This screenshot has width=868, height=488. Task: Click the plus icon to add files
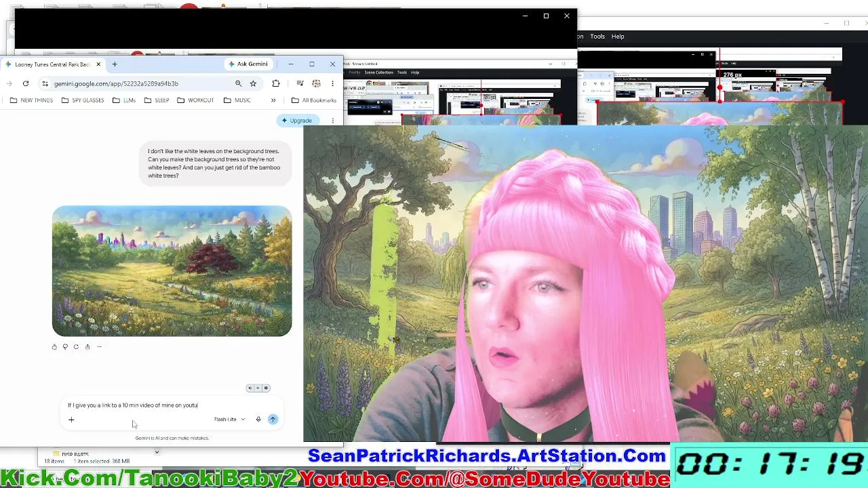click(71, 420)
